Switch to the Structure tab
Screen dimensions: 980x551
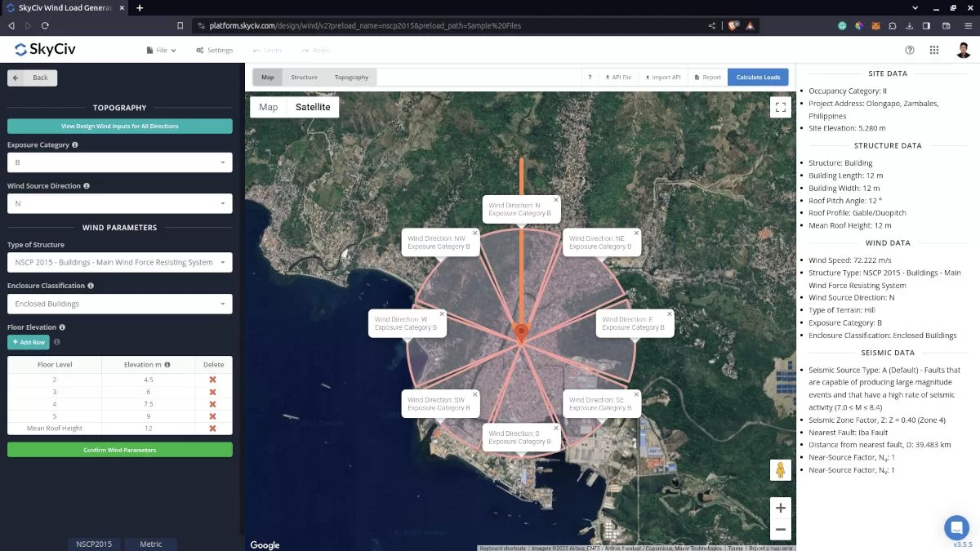tap(304, 78)
